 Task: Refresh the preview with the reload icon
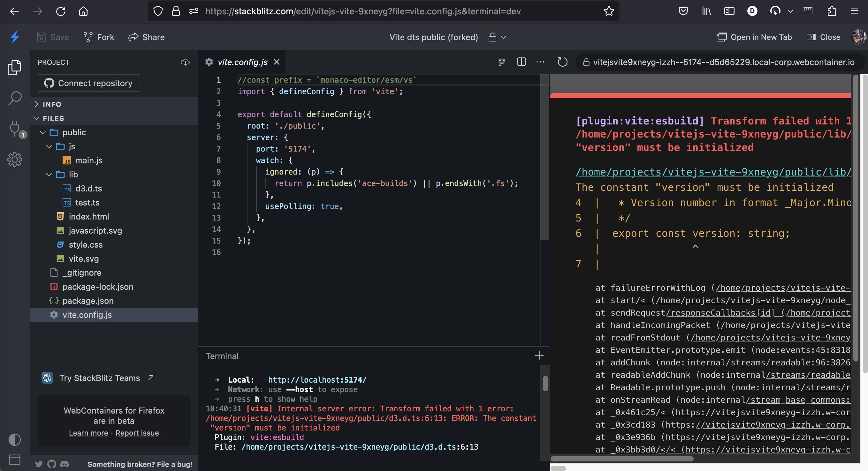click(562, 62)
